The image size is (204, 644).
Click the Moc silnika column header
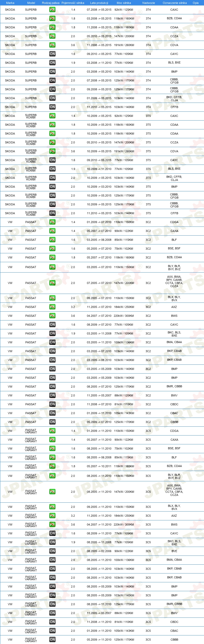124,3
